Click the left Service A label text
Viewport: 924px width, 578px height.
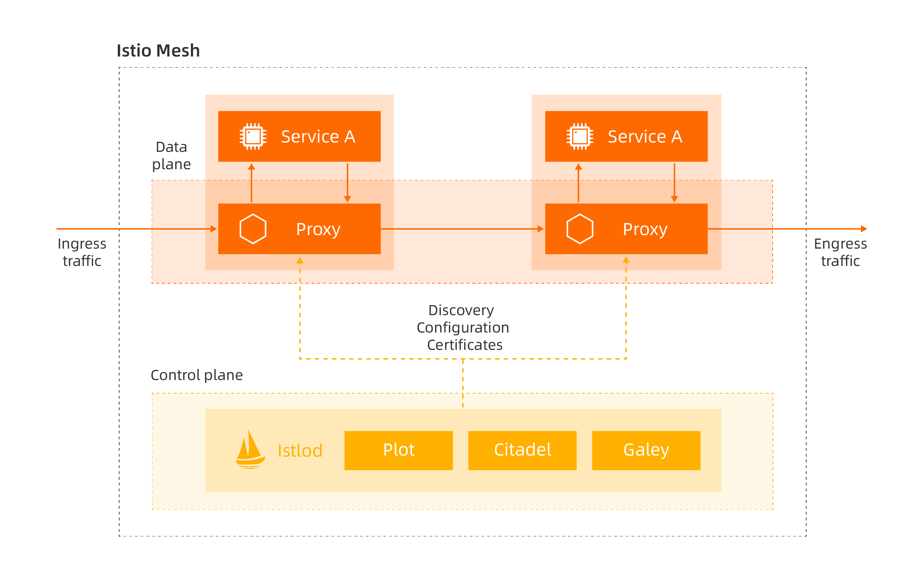tap(318, 137)
